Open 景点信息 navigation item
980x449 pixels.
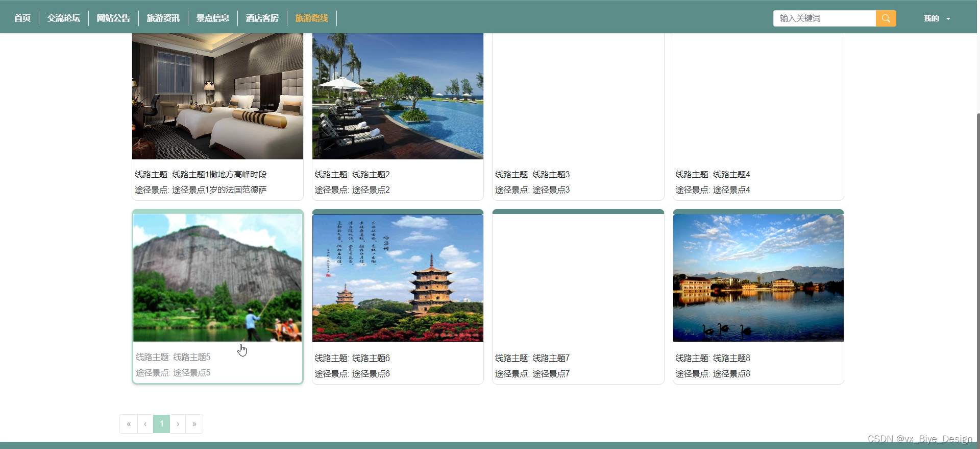point(213,18)
